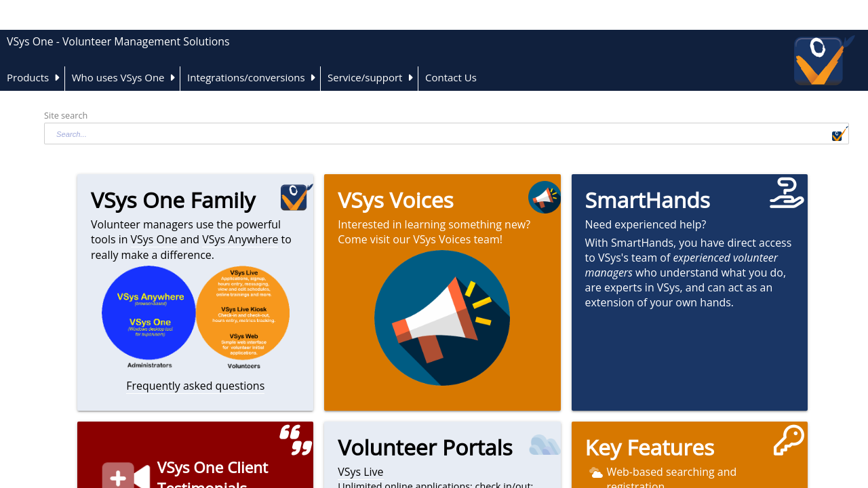This screenshot has width=868, height=488.
Task: Click the VSys One logo in header
Action: click(823, 60)
